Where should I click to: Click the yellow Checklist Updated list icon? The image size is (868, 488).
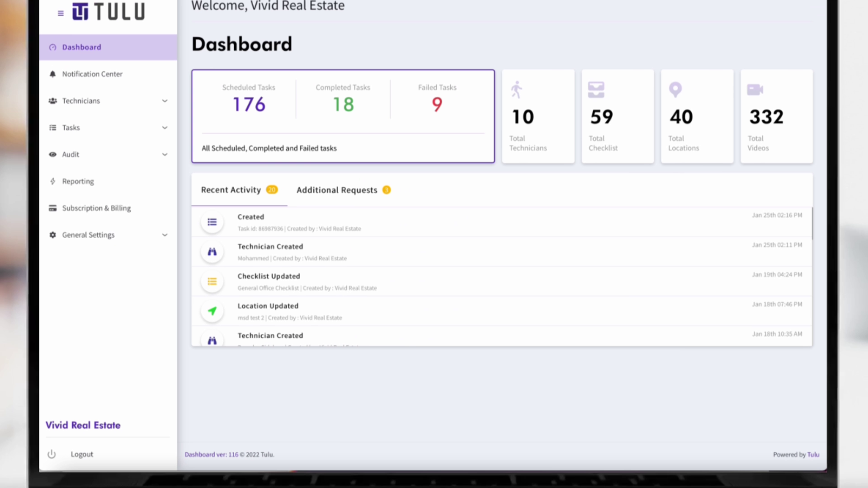[212, 282]
